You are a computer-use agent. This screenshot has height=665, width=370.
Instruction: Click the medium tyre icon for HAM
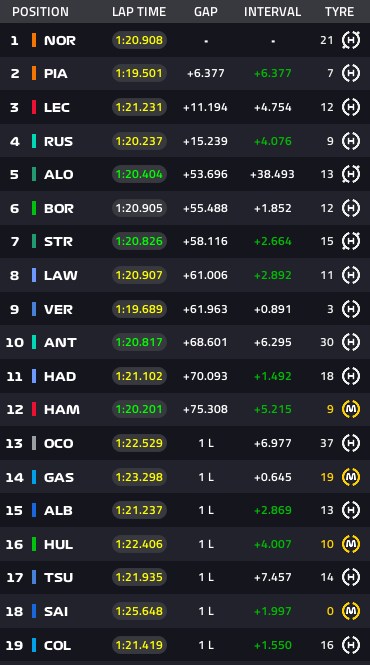(x=351, y=409)
